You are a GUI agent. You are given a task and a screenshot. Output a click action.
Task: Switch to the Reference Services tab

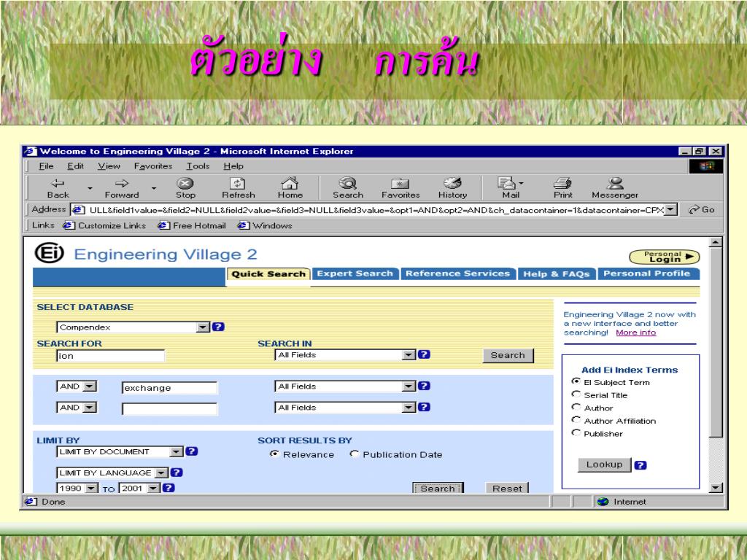point(458,274)
